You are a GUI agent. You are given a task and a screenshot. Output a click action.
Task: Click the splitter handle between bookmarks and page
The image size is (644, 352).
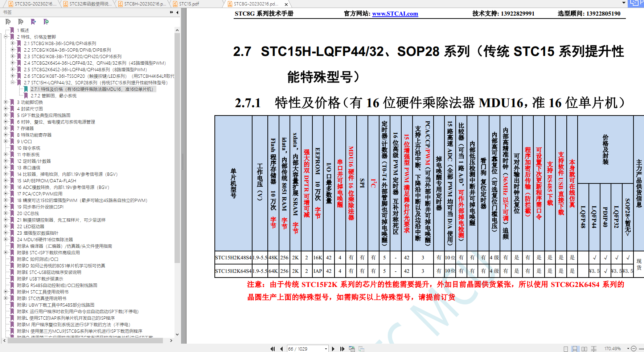(183, 162)
